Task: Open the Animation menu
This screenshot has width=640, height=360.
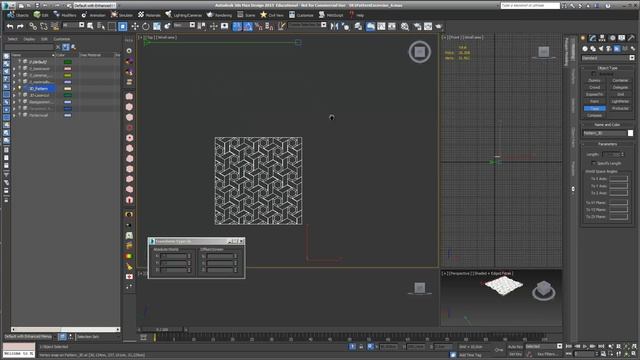Action: [93, 15]
